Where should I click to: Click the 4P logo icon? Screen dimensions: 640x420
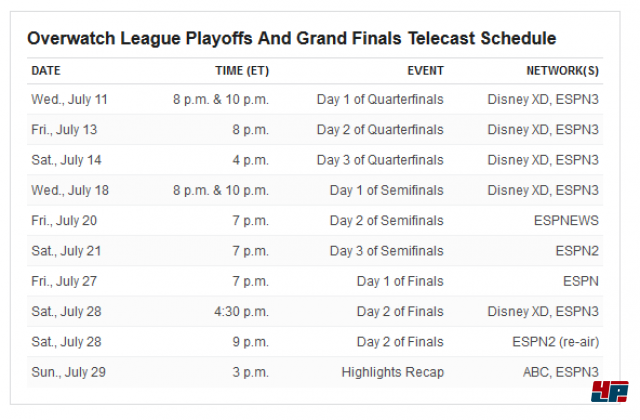tap(610, 391)
